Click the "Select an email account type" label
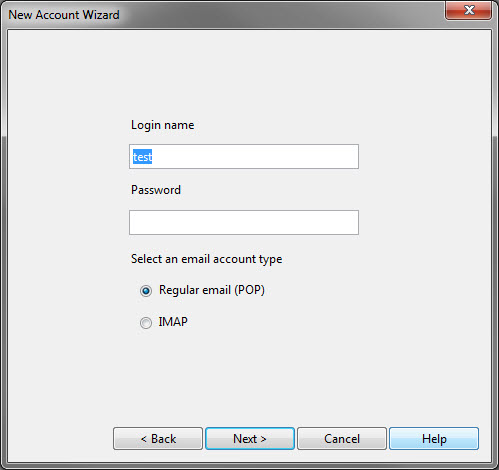Screen dimensions: 499x470 [x=207, y=259]
